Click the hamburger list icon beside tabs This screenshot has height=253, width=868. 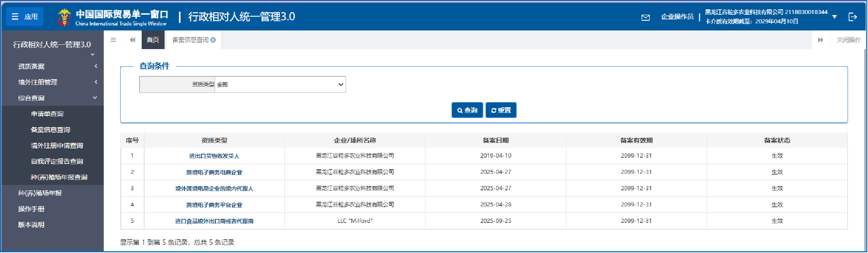(113, 40)
